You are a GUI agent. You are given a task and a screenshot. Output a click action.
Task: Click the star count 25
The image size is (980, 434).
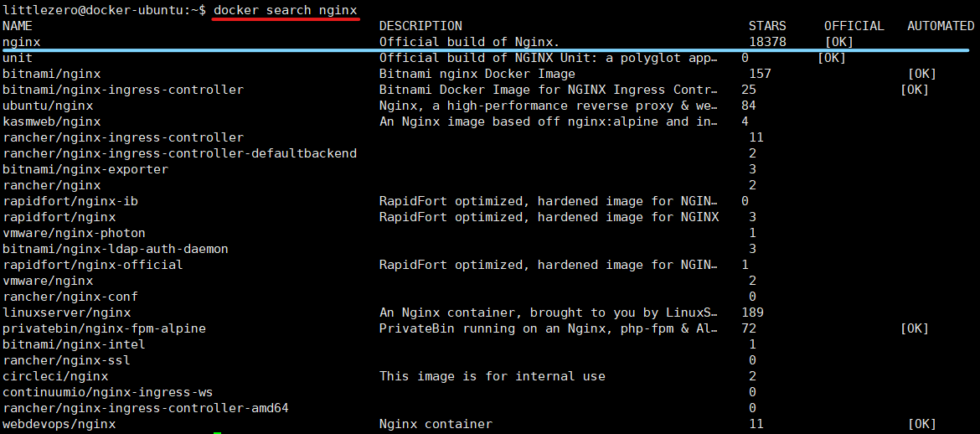(x=749, y=90)
